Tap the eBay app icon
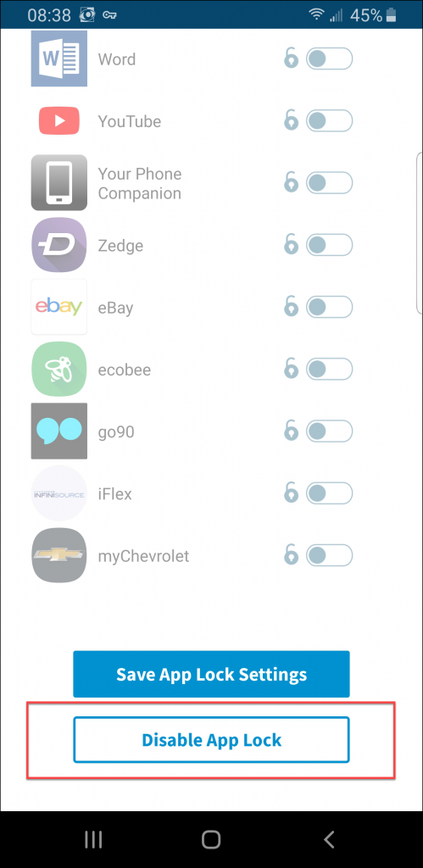The height and width of the screenshot is (868, 423). (58, 307)
